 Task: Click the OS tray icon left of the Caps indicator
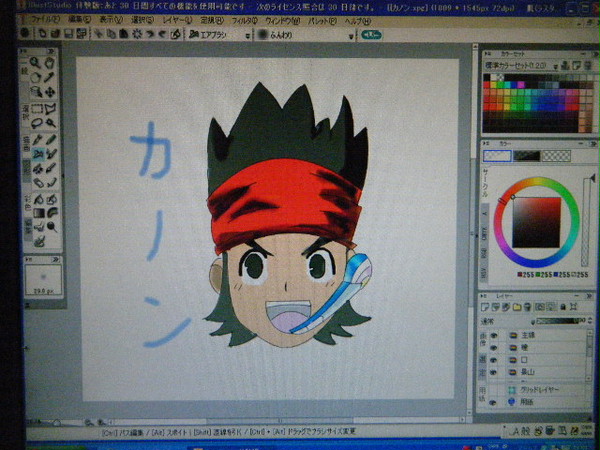(x=574, y=431)
